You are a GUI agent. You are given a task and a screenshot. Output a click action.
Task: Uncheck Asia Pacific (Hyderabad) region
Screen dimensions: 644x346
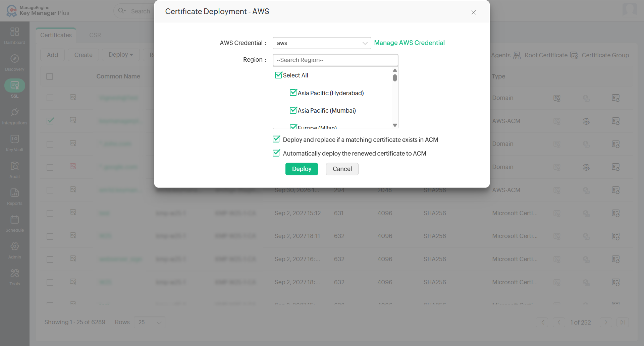tap(293, 93)
